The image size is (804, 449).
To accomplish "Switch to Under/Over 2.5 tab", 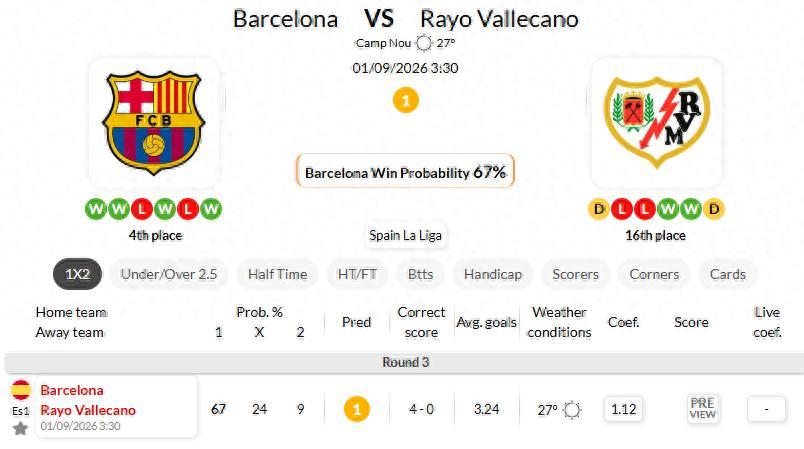I will coord(169,274).
